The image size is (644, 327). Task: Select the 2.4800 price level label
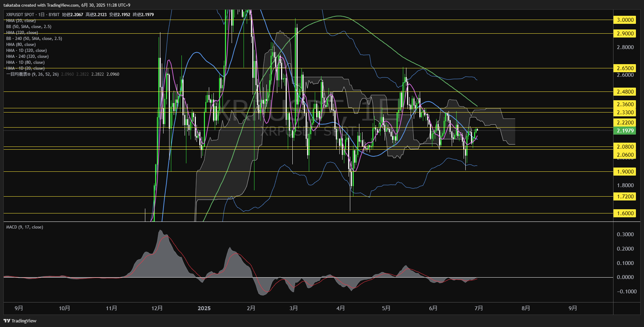click(x=625, y=92)
